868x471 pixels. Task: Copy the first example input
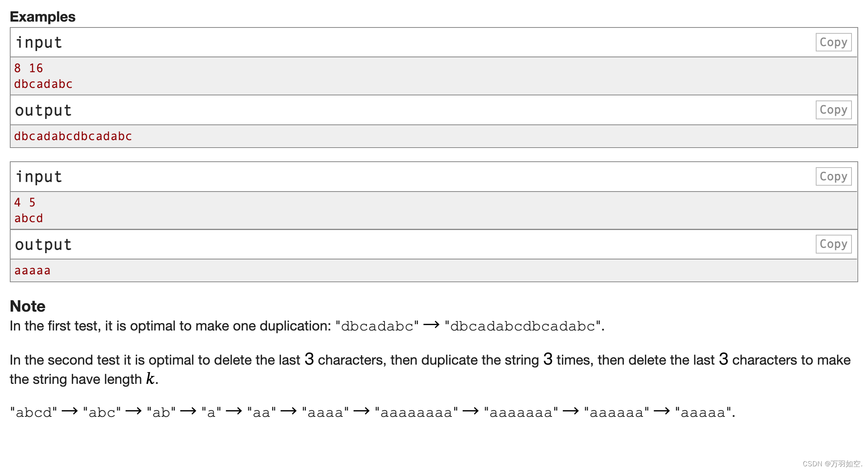click(833, 42)
